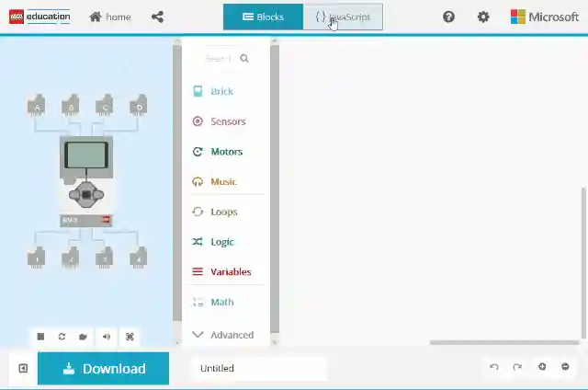Switch to the JavaScript editor tab
This screenshot has width=588, height=390.
[x=343, y=17]
